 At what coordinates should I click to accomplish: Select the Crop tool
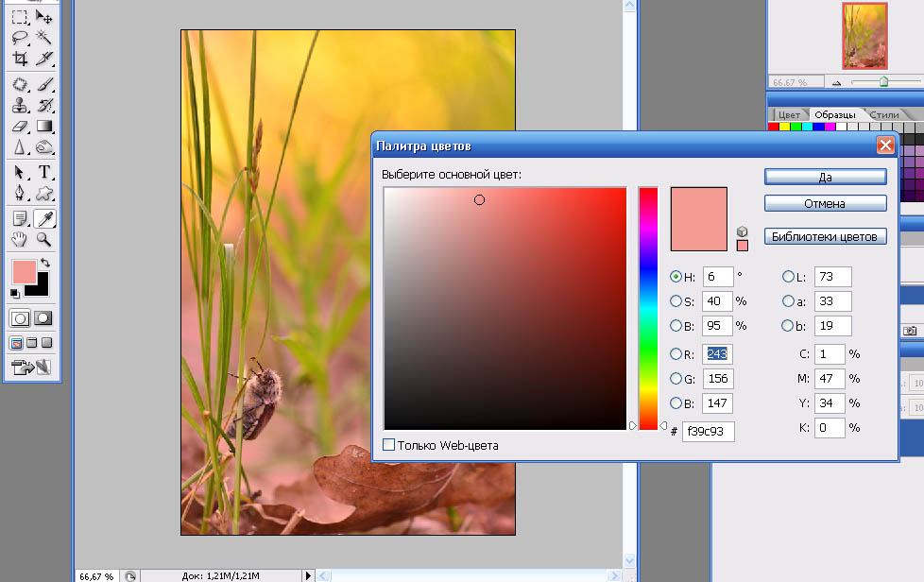click(x=19, y=59)
